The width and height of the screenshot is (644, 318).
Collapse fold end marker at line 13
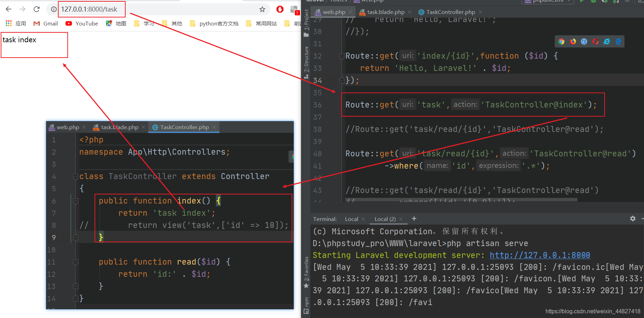pos(75,286)
